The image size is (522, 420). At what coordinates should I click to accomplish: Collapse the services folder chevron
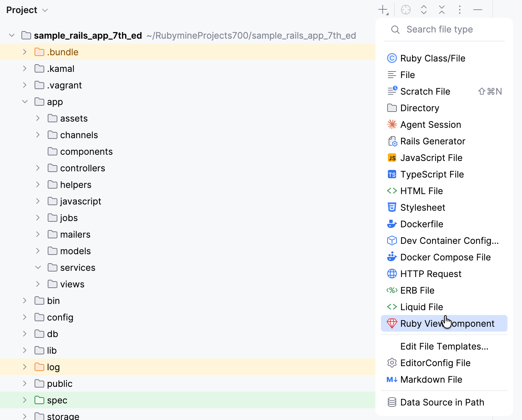click(x=38, y=267)
